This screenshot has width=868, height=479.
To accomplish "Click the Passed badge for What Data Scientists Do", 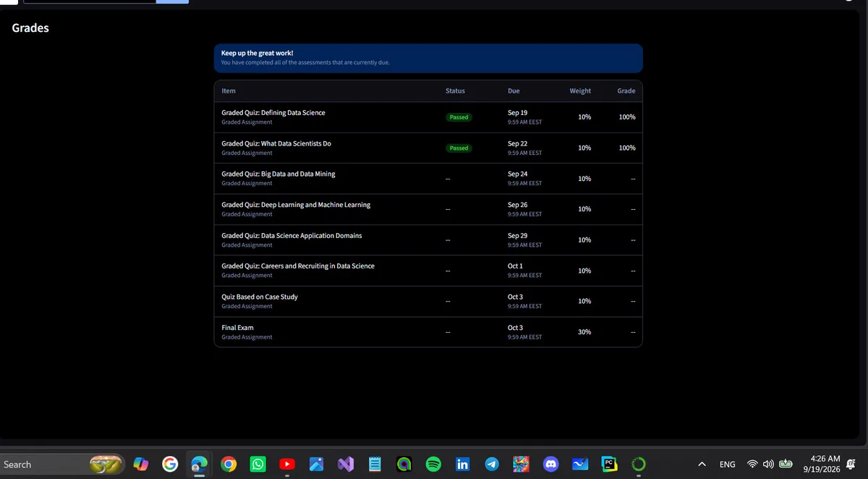I will tap(459, 148).
